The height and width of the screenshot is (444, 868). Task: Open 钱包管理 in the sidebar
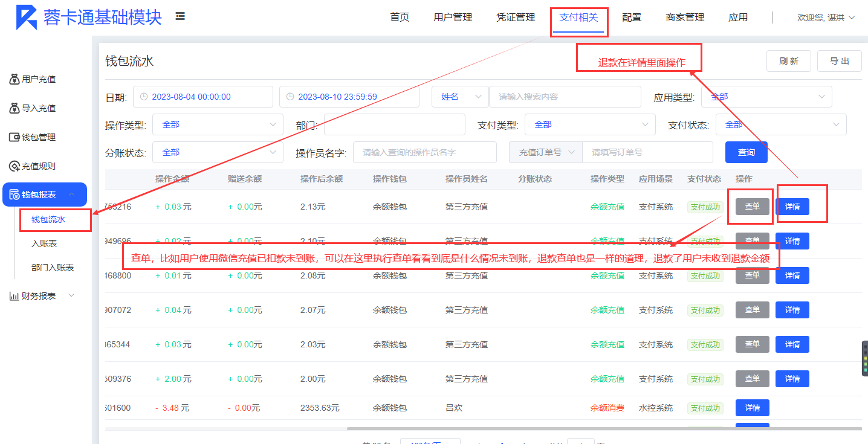[x=39, y=137]
